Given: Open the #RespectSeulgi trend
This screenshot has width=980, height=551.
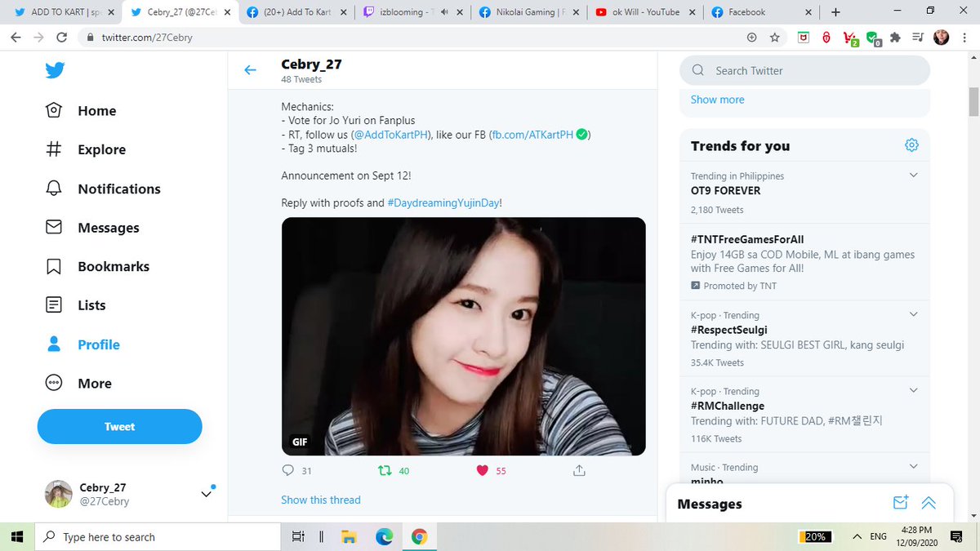Looking at the screenshot, I should 729,331.
